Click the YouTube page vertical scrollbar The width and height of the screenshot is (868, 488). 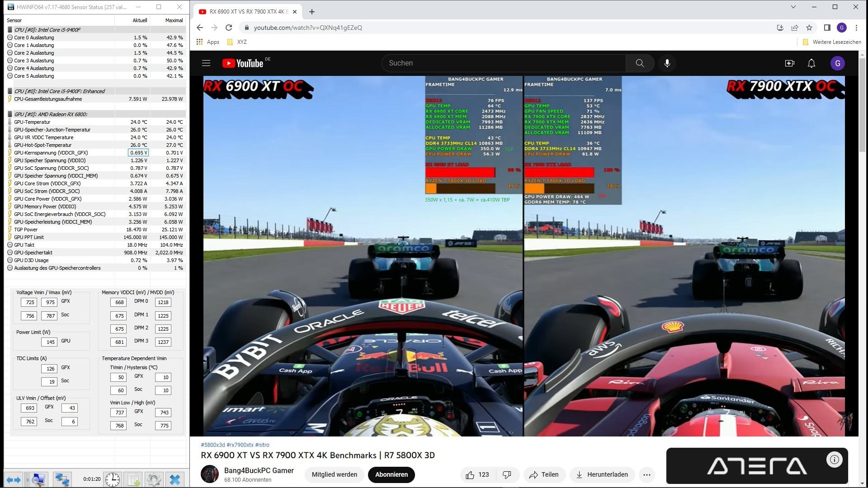tap(863, 105)
